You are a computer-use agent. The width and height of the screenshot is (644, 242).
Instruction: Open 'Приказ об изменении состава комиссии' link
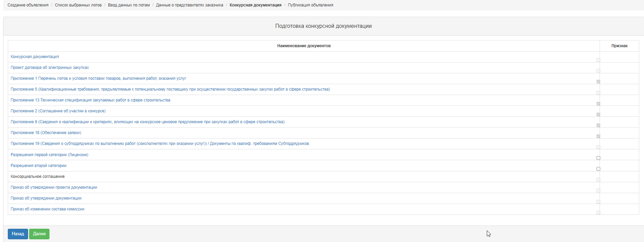pos(47,209)
